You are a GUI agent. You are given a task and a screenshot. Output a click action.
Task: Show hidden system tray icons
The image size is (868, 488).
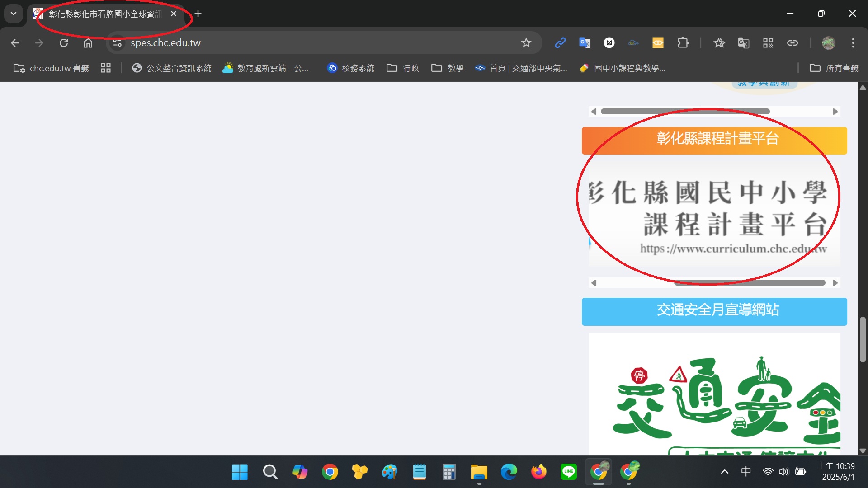tap(724, 472)
